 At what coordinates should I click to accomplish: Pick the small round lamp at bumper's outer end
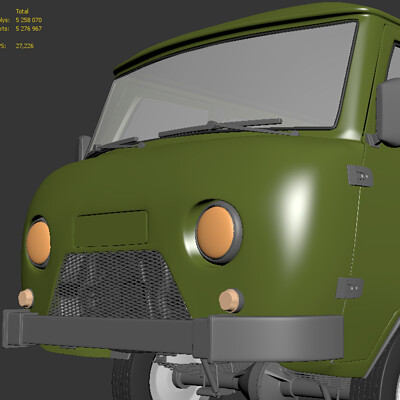point(26,298)
